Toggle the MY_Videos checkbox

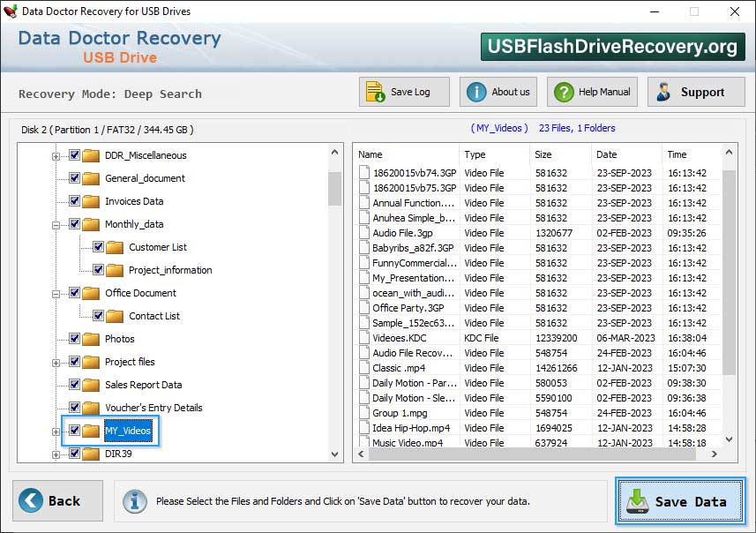coord(74,430)
